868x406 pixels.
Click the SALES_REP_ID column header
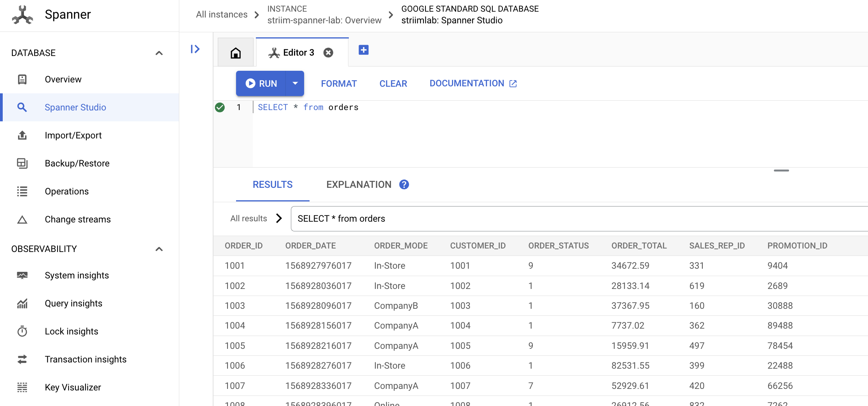[x=717, y=246]
